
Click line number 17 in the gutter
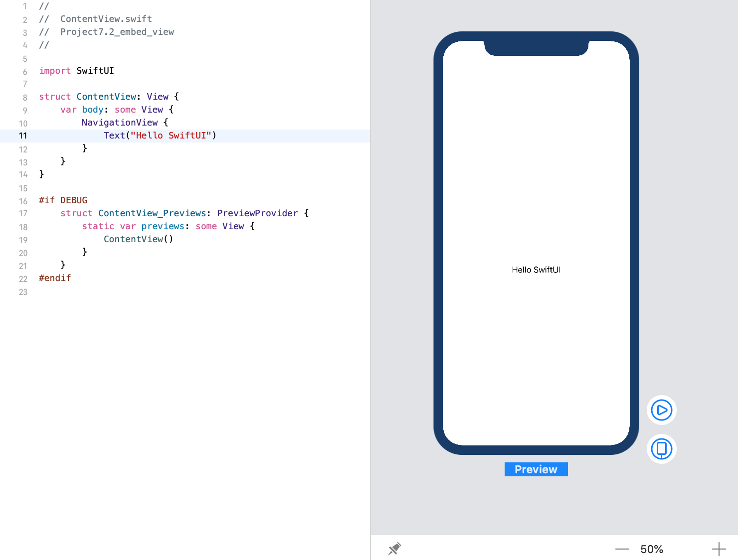[x=23, y=213]
